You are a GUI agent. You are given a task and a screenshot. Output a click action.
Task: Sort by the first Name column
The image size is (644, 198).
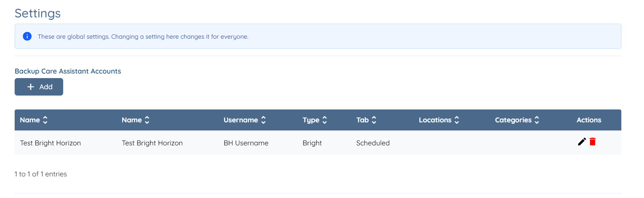(x=45, y=120)
